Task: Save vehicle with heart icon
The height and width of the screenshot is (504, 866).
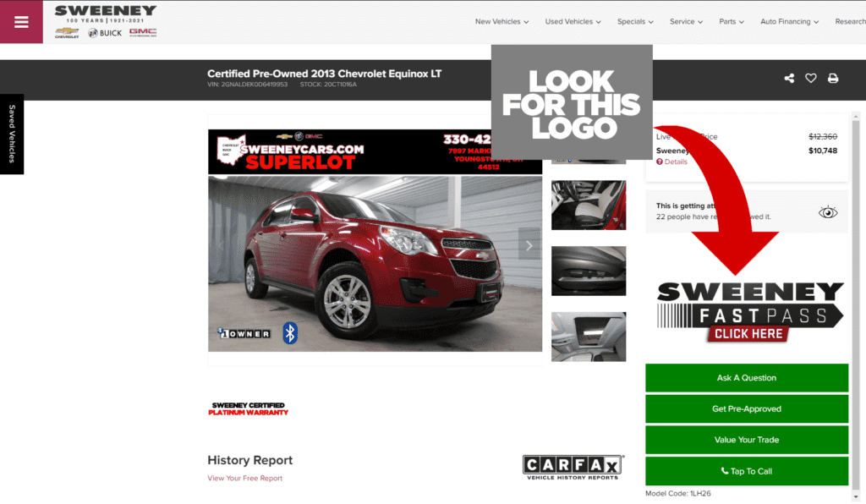Action: coord(811,79)
